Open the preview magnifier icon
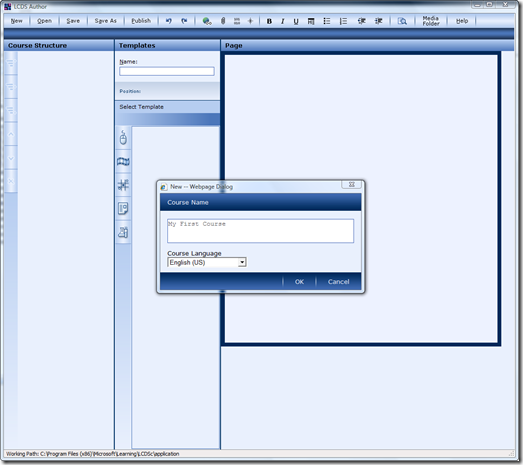This screenshot has width=523, height=465. (x=402, y=21)
